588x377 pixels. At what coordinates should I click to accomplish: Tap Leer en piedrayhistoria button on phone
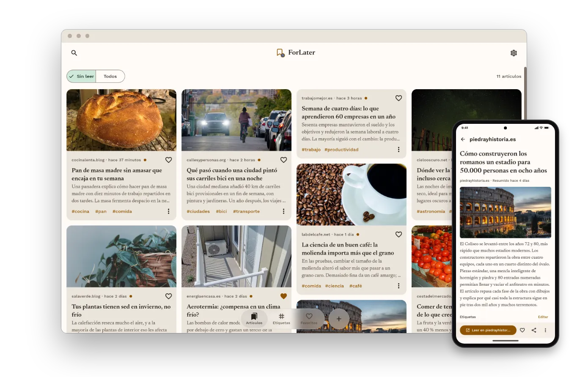488,330
